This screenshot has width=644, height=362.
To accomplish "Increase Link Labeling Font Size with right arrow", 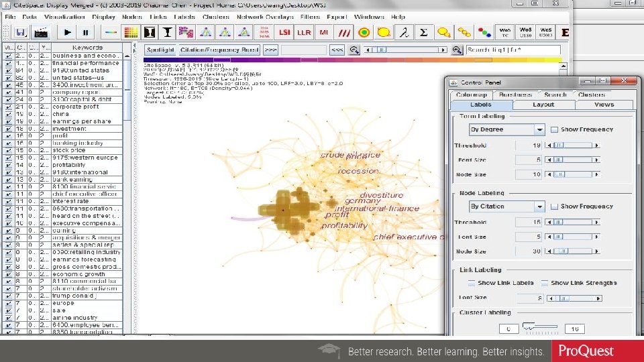I will (x=598, y=298).
